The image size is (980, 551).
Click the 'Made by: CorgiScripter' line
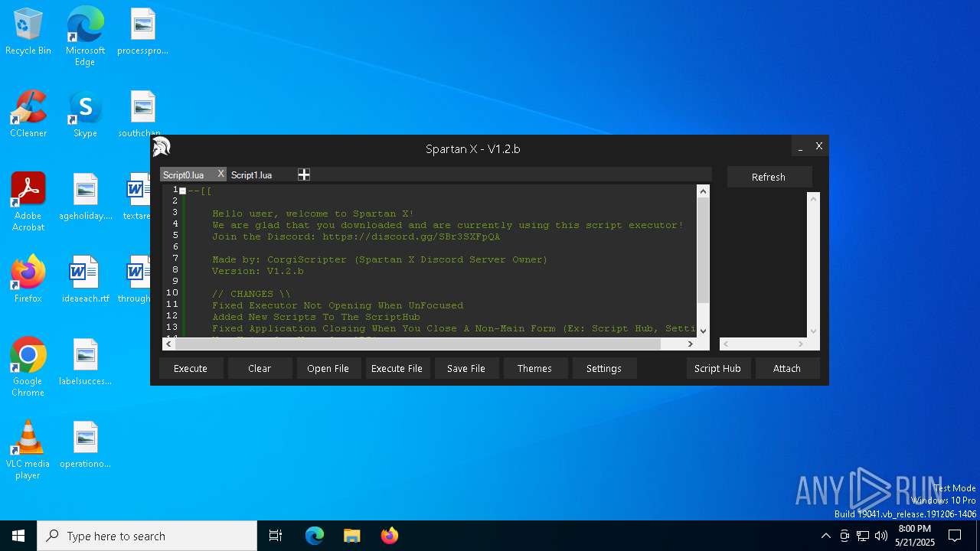[380, 259]
